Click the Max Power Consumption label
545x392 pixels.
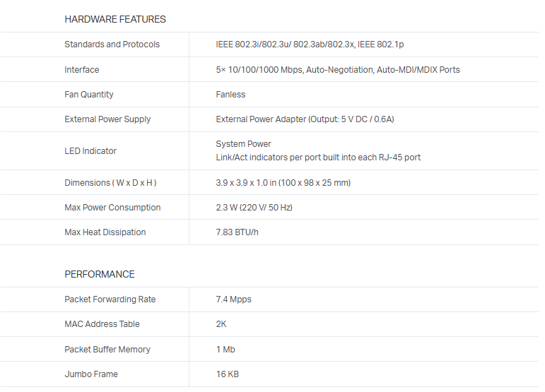point(112,208)
